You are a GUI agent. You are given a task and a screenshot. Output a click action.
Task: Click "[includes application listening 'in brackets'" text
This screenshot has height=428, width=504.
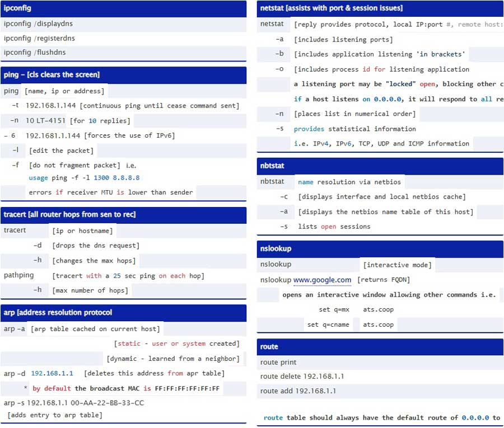pos(380,54)
